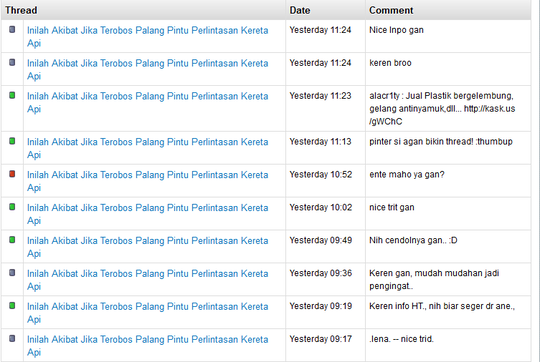Click the green icon beside 'pinter si agan' comment
540x362 pixels.
point(12,141)
